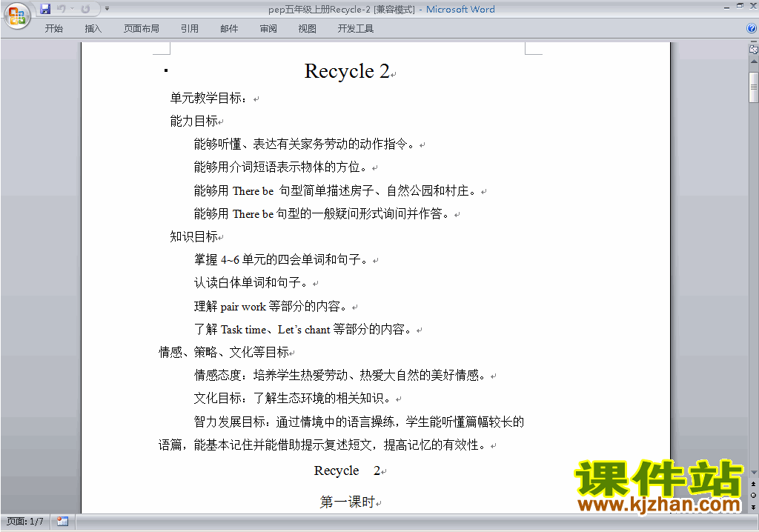Viewport: 759px width, 532px height.
Task: Click the vertical scrollbar thumb
Action: click(754, 87)
